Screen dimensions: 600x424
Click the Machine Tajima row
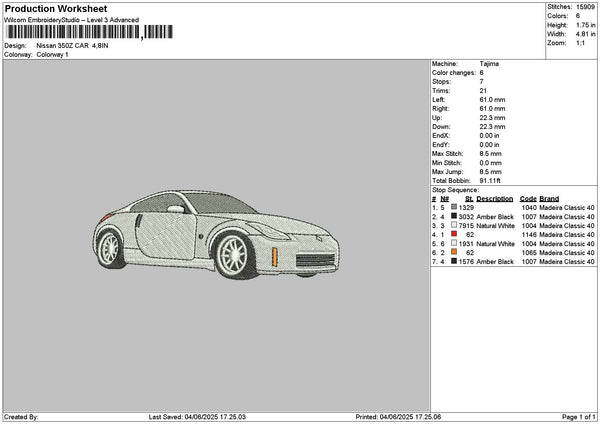465,64
